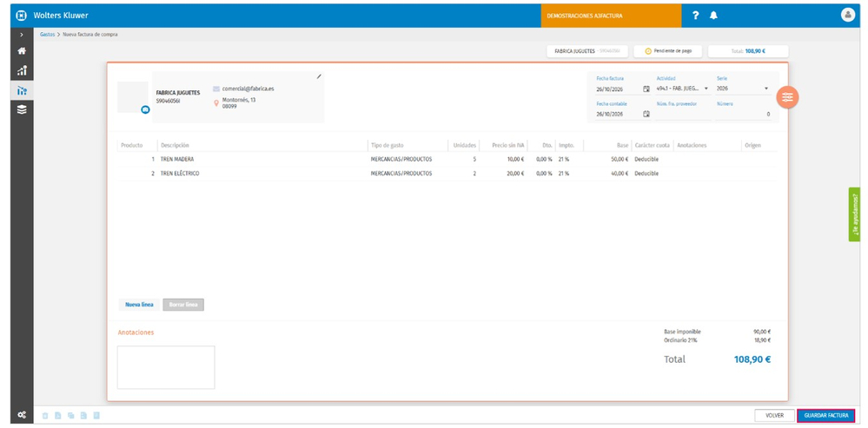Go to the Home sidebar icon
868x428 pixels.
22,51
